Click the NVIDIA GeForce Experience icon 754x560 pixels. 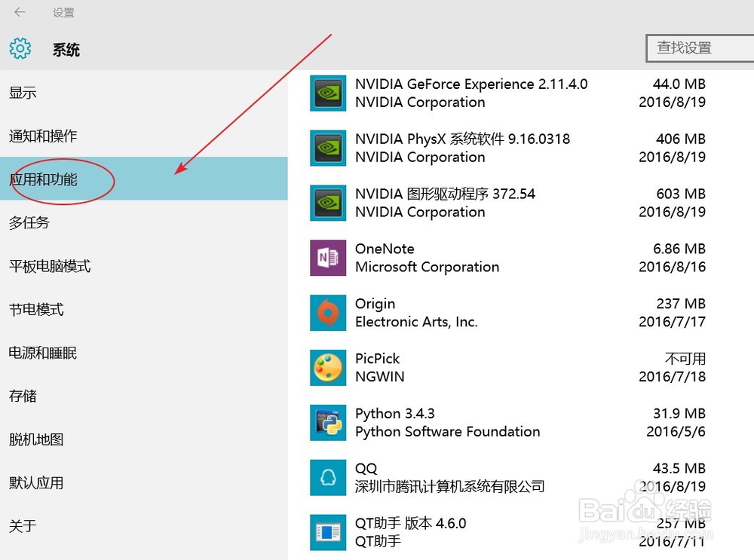coord(328,93)
